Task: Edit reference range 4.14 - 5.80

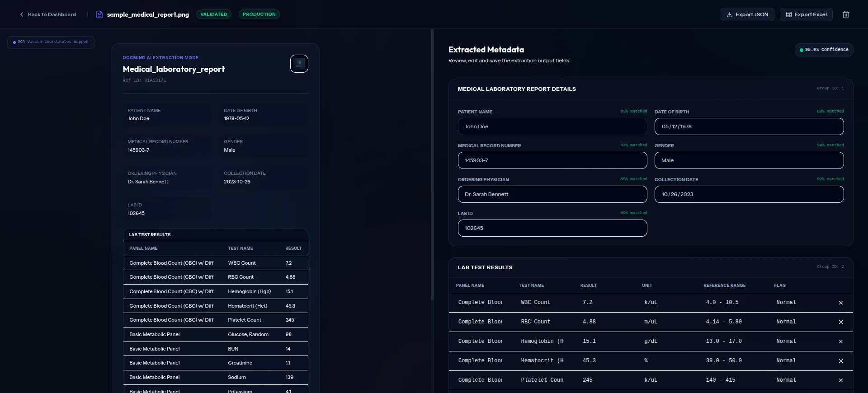Action: [731, 322]
